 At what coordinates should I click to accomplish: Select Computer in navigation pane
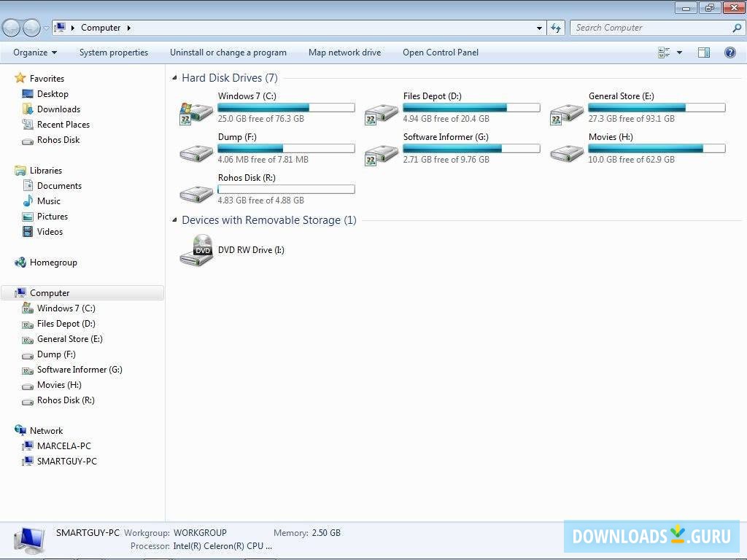click(x=82, y=293)
